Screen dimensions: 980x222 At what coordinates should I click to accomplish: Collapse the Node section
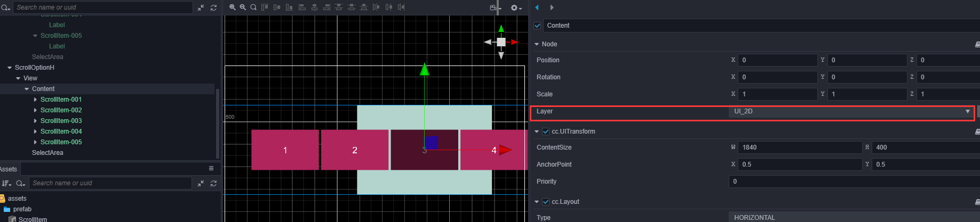coord(537,44)
